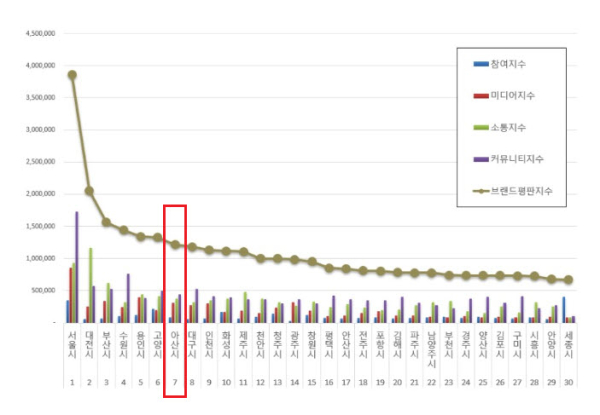600x415 pixels.
Task: Click rank number 1 below 서울시
Action: [71, 382]
